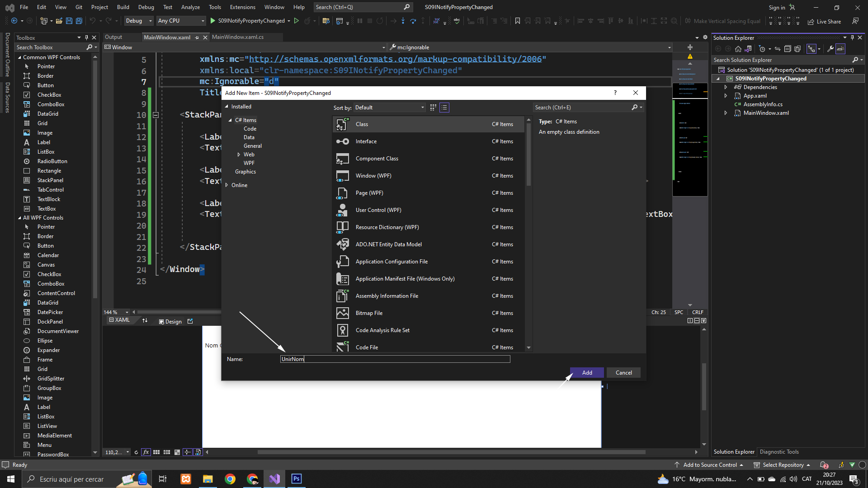
Task: Click the green Start debugging icon
Action: point(212,21)
